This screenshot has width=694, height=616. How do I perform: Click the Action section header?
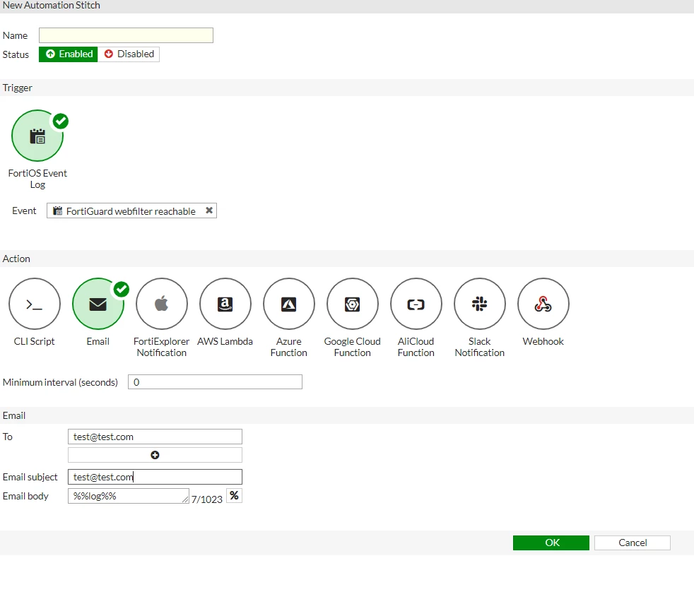click(x=347, y=259)
